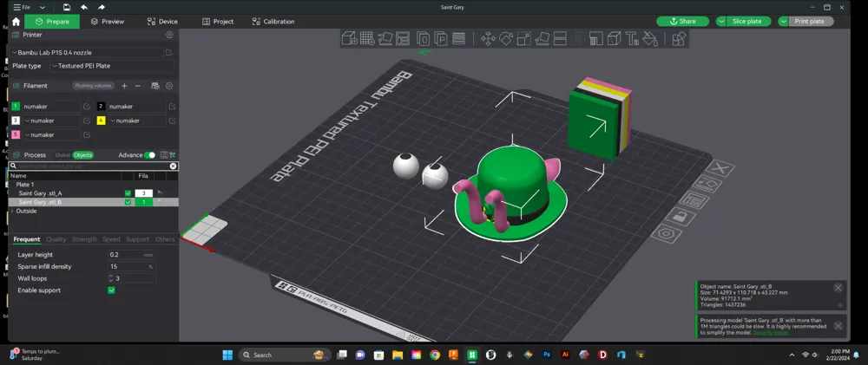The width and height of the screenshot is (868, 365).
Task: Open the Seam painting cube tool
Action: (614, 39)
